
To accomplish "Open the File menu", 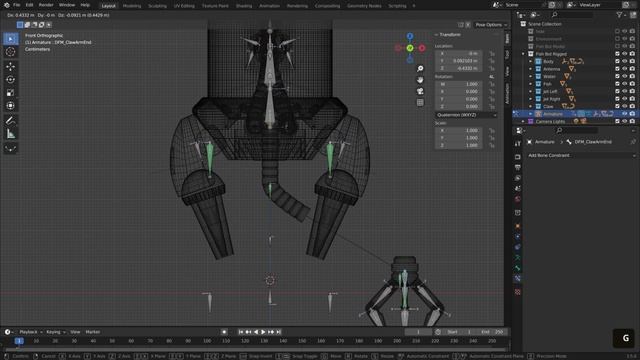I will (x=16, y=5).
